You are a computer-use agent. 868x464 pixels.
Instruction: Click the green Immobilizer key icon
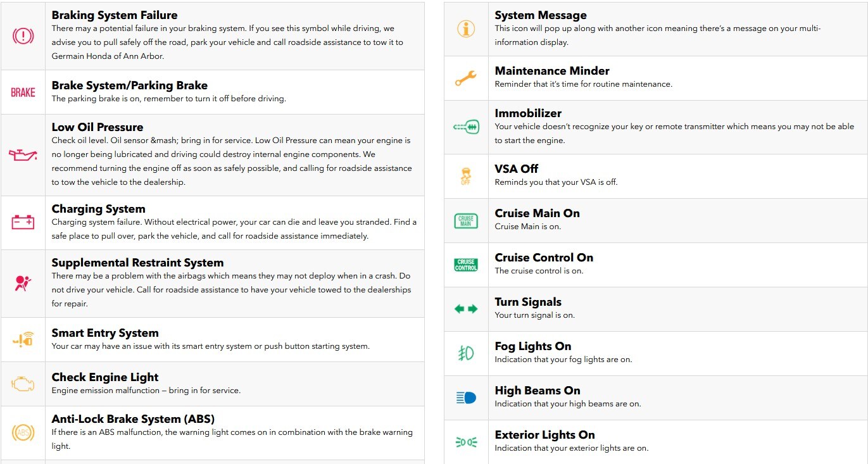(466, 127)
